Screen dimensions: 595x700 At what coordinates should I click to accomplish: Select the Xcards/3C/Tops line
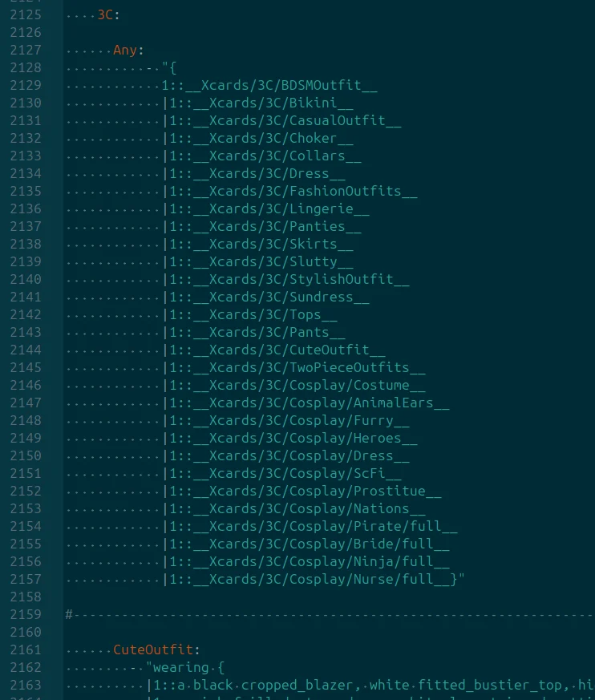[250, 315]
